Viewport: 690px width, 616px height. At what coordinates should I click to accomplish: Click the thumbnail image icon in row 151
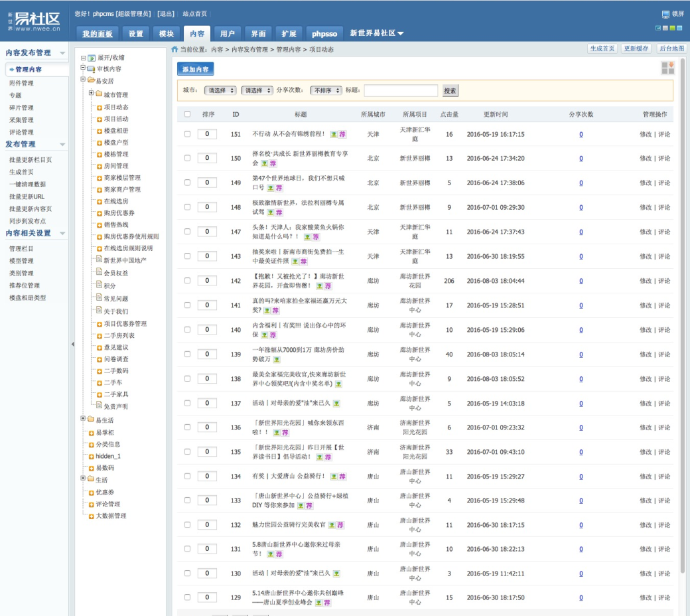(334, 134)
